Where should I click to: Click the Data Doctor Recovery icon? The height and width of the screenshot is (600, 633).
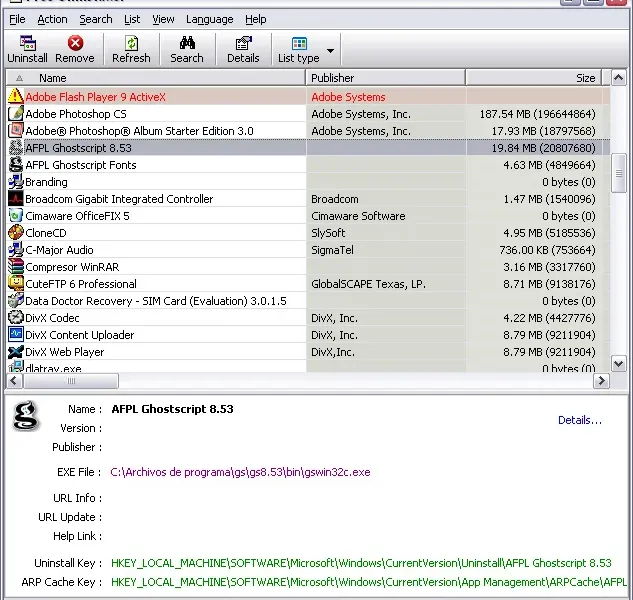pos(16,300)
